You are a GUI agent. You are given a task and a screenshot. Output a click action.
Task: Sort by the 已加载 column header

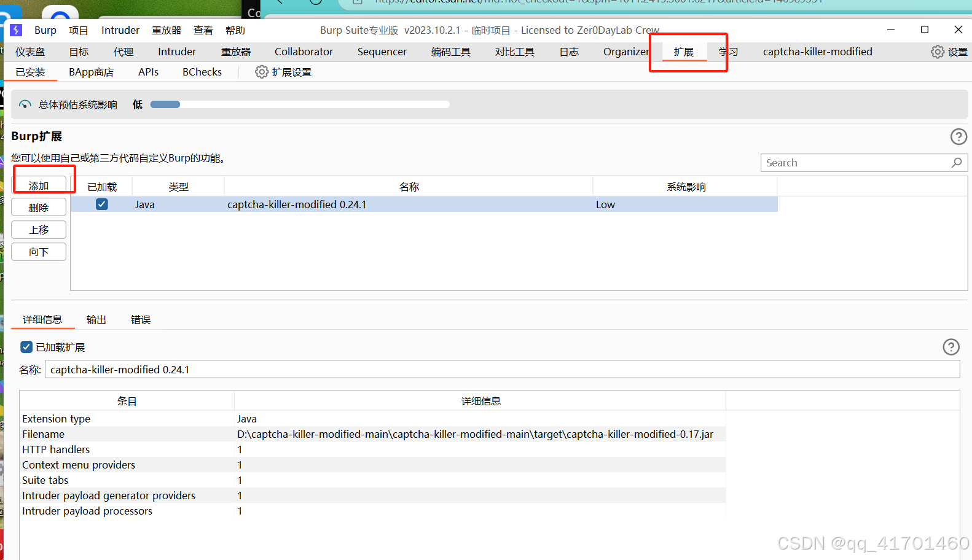(x=102, y=187)
